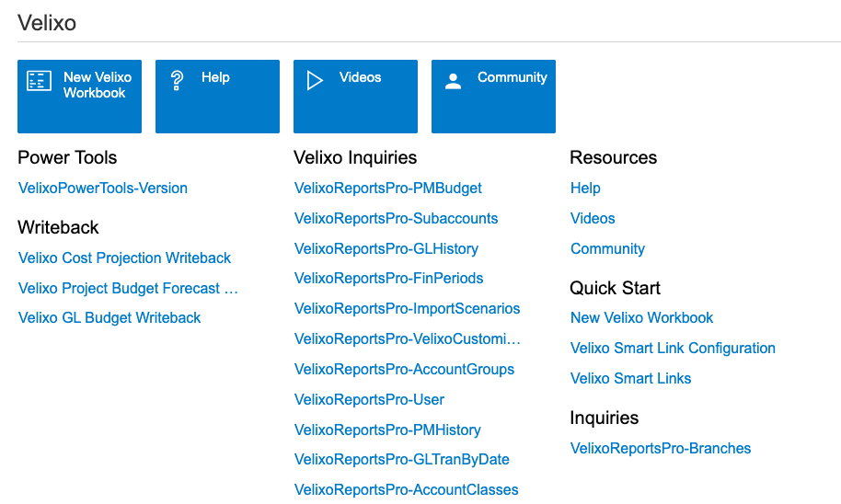Click the workbook icon on New Velixo Workbook tile
The image size is (841, 504).
click(x=40, y=81)
